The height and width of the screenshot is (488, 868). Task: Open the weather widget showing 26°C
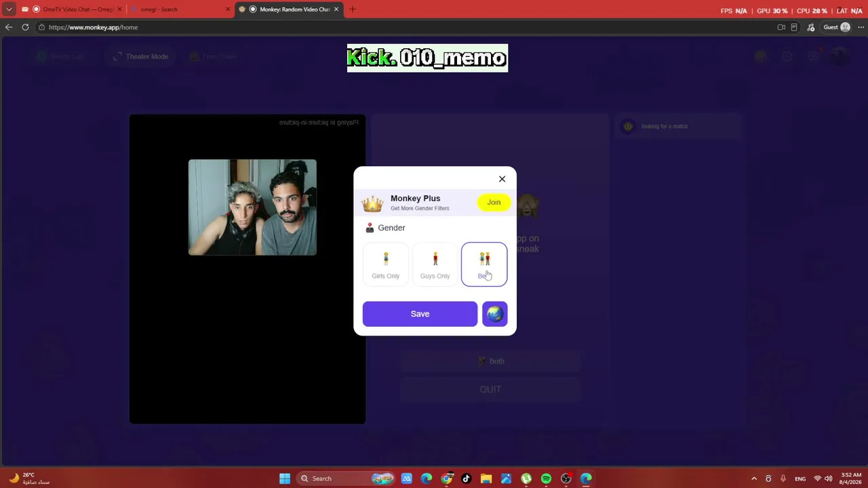tap(28, 479)
